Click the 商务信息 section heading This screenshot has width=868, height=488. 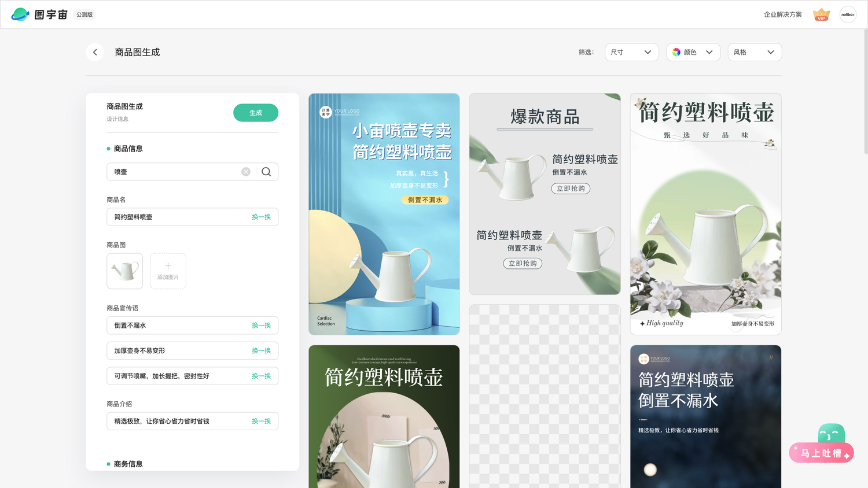click(128, 464)
